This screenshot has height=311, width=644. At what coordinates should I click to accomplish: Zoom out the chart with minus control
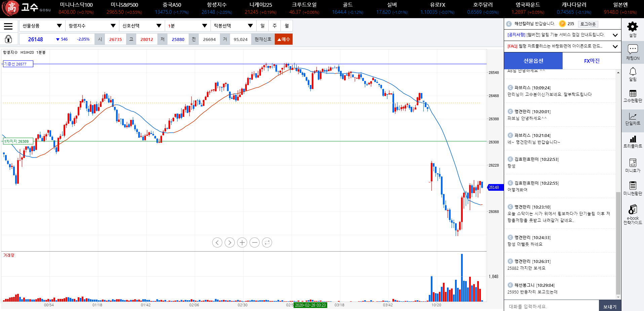(x=255, y=242)
